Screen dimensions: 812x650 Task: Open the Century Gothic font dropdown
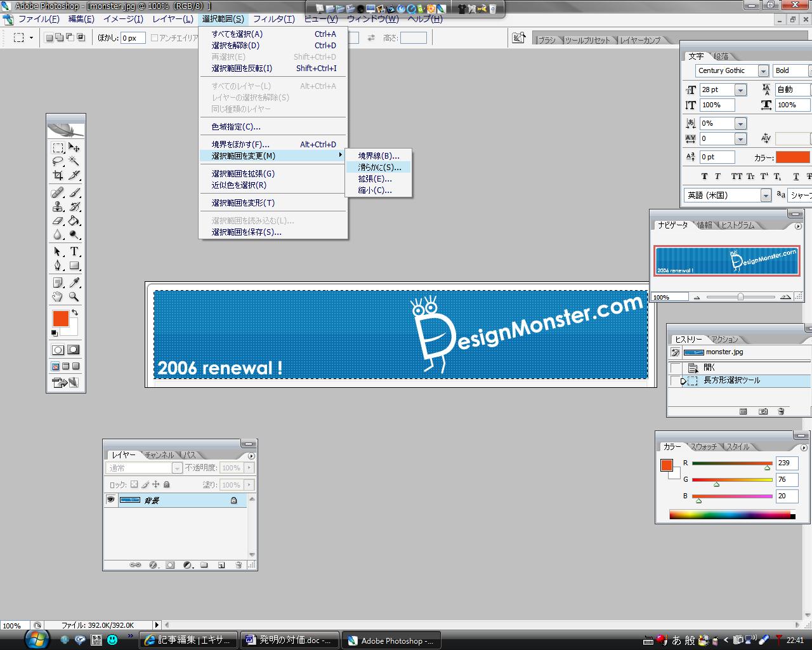(764, 71)
